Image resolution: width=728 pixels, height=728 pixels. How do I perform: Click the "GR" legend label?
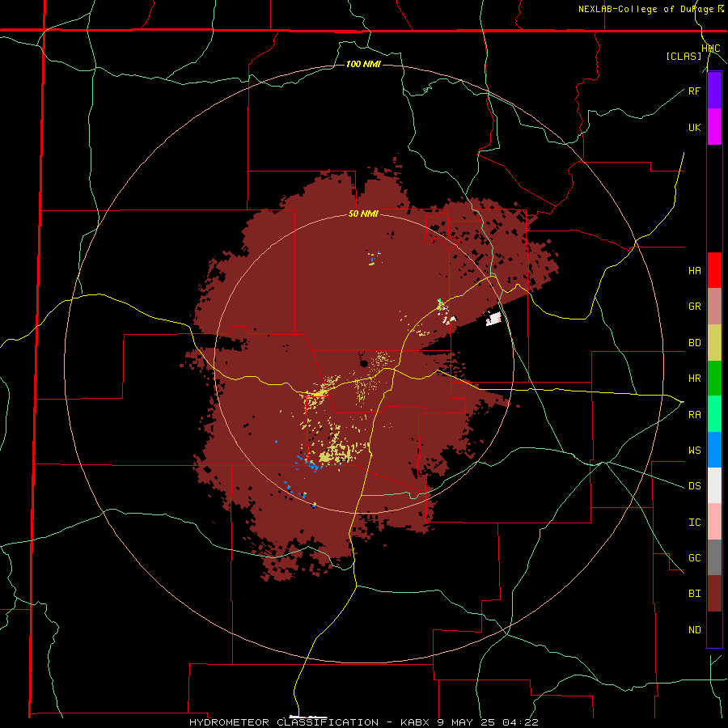694,307
